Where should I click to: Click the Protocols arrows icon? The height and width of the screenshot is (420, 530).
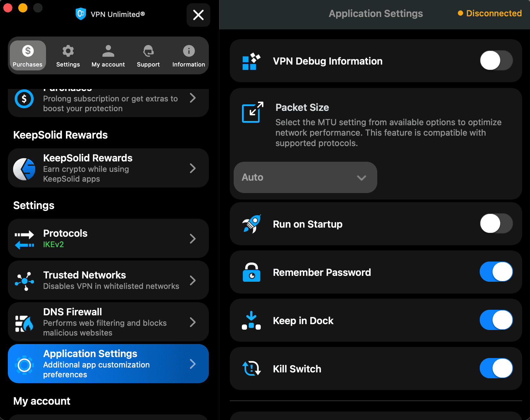tap(24, 240)
